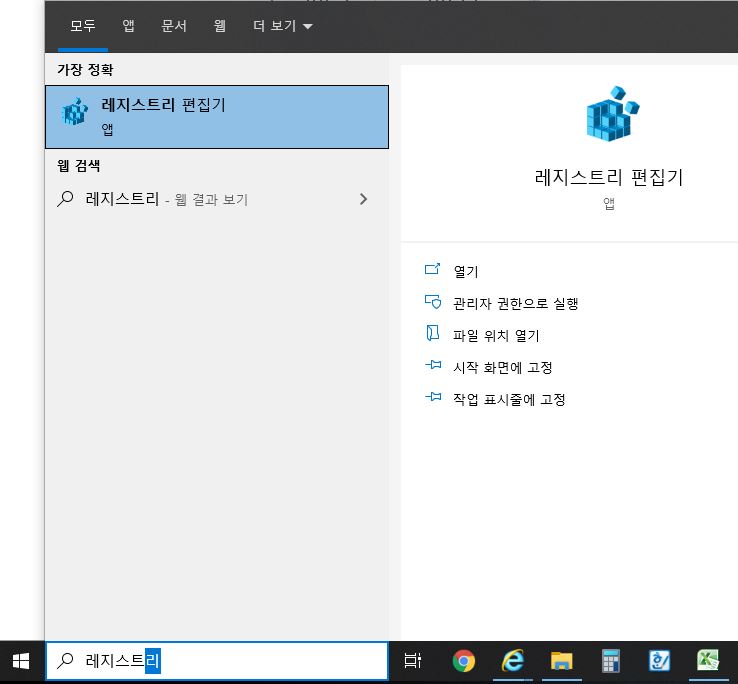
Task: Switch to the 모두 tab
Action: click(83, 25)
